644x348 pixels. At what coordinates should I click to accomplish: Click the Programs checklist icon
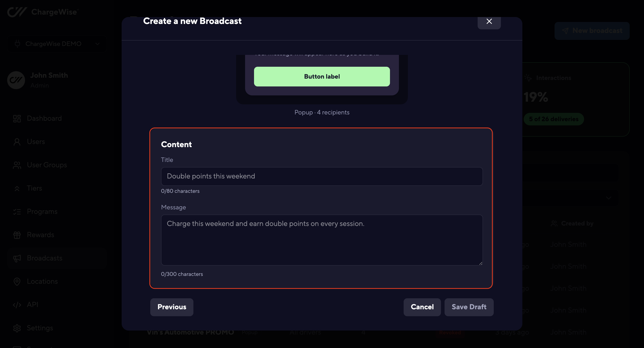[x=17, y=212]
